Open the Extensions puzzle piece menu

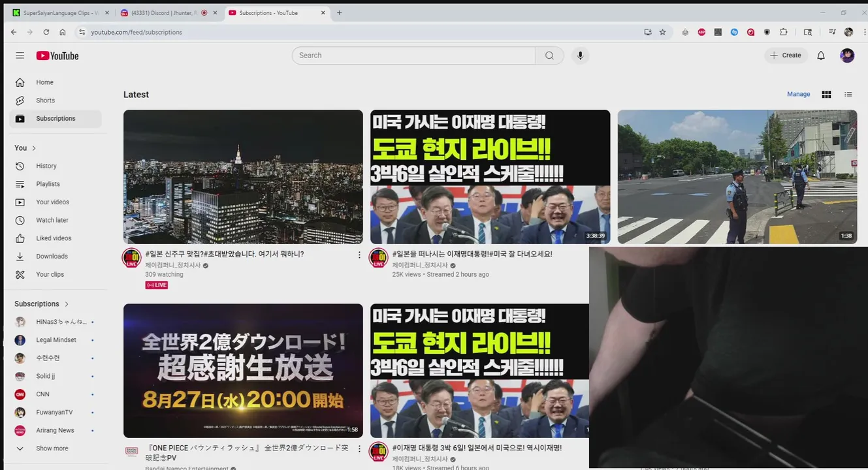point(784,32)
